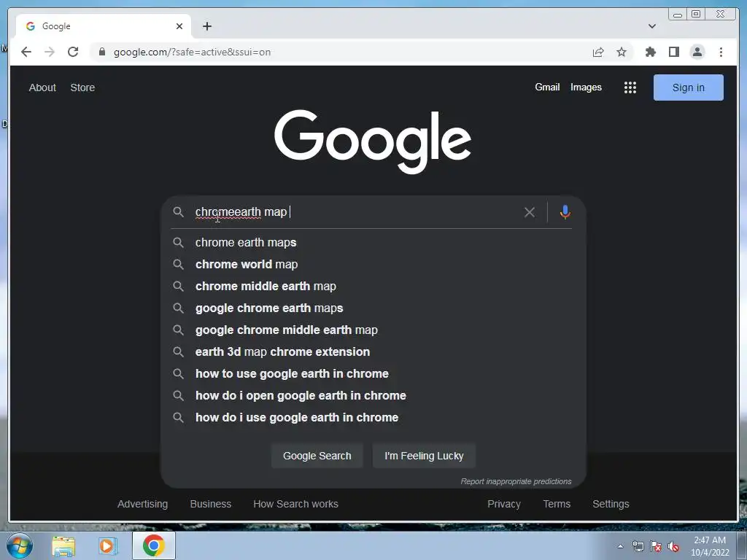View site info via the lock icon
This screenshot has height=560, width=747.
102,52
